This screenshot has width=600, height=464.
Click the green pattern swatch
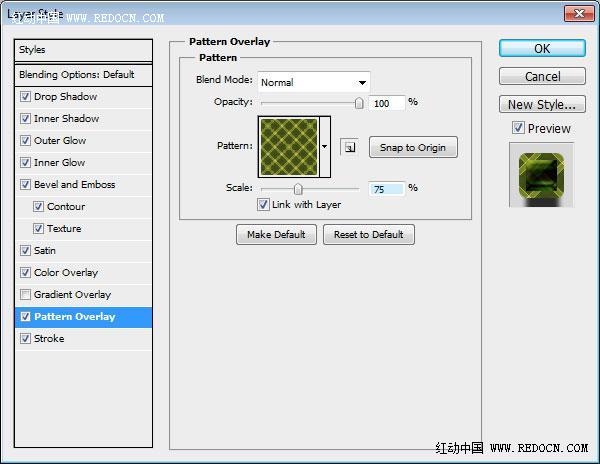(289, 147)
